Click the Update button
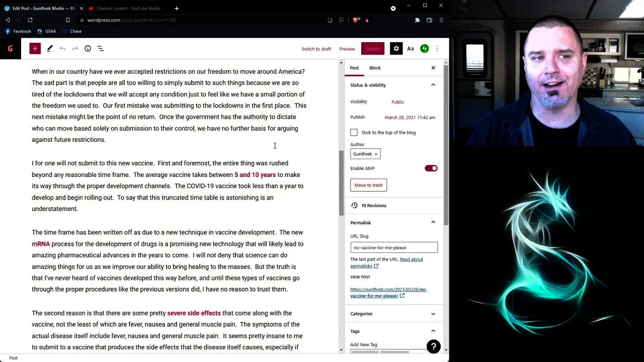The image size is (644, 362). (373, 49)
